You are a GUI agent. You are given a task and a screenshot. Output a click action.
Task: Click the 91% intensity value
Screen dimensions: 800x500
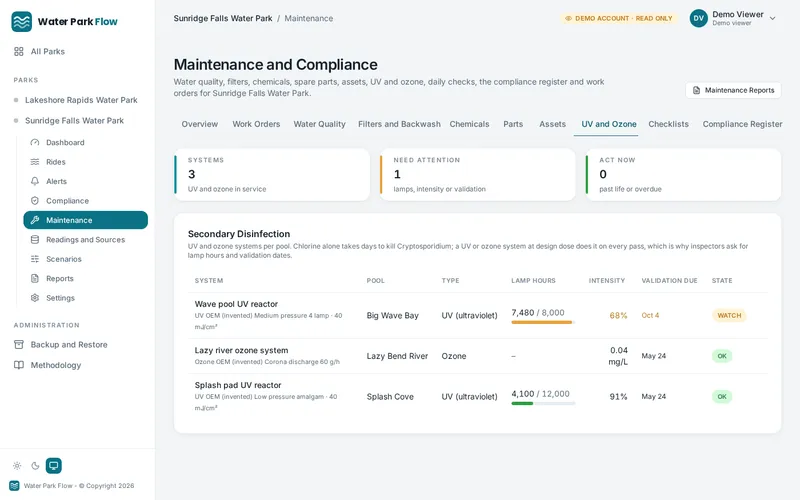(x=618, y=396)
